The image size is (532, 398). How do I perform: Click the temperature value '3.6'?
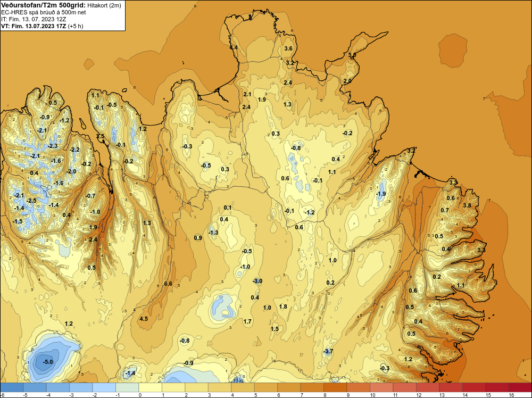(x=288, y=48)
